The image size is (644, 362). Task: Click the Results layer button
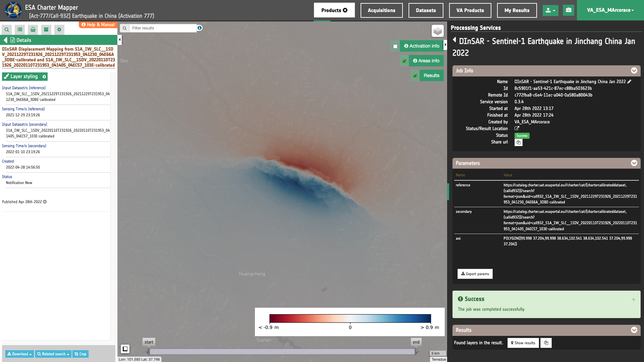pos(431,76)
